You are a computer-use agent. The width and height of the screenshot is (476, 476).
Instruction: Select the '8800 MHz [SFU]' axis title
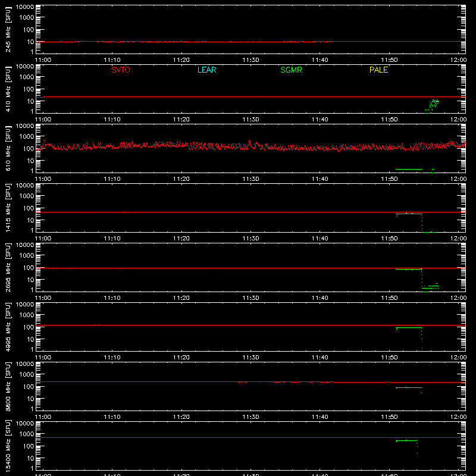click(8, 386)
